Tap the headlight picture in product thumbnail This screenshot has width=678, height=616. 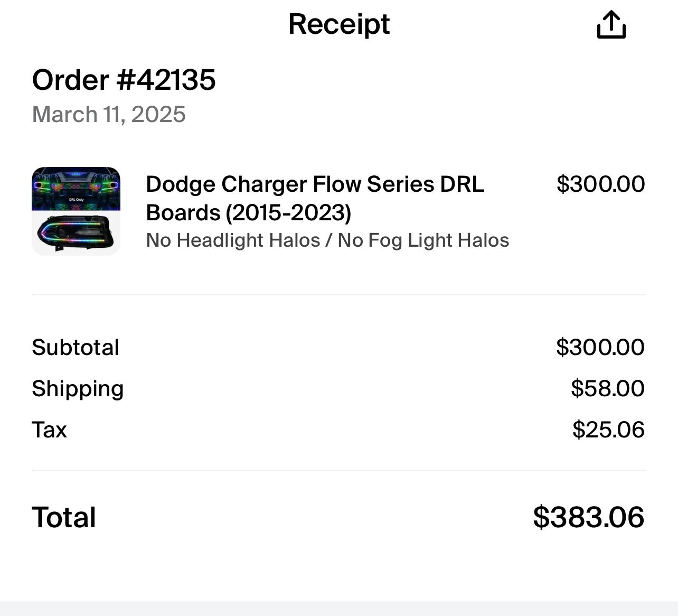coord(76,233)
